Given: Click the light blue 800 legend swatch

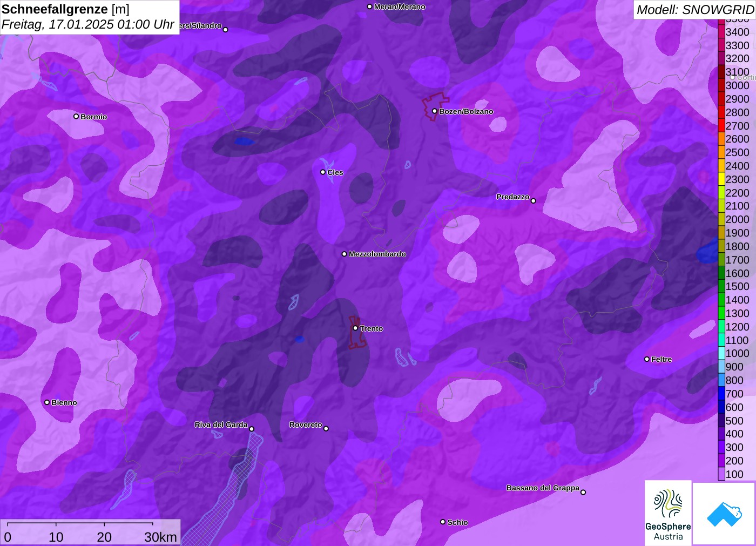Looking at the screenshot, I should [721, 380].
